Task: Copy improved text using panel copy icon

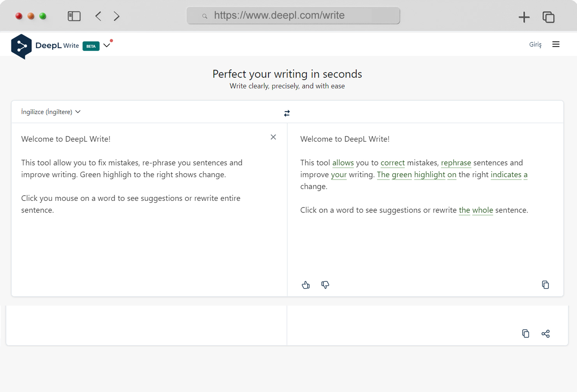Action: (x=545, y=285)
